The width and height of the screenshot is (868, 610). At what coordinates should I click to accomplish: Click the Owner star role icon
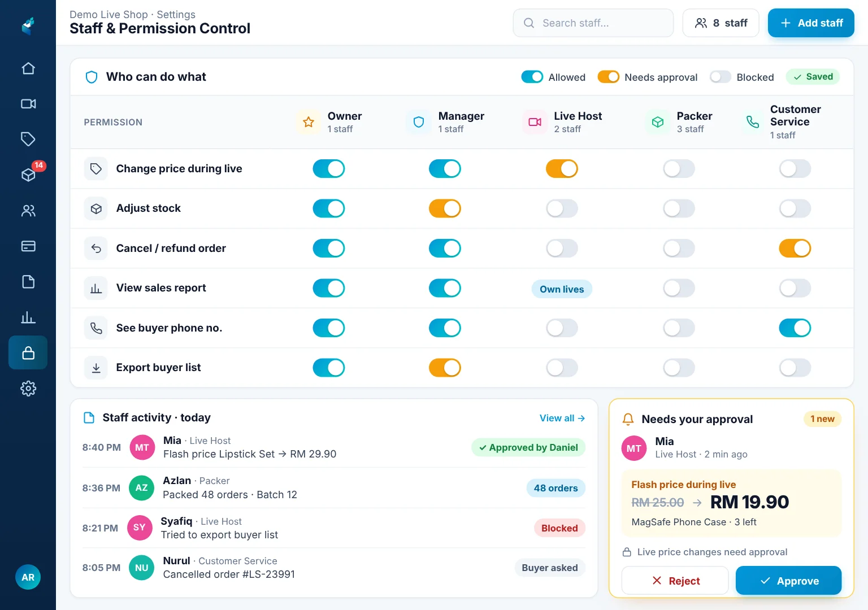pyautogui.click(x=309, y=122)
